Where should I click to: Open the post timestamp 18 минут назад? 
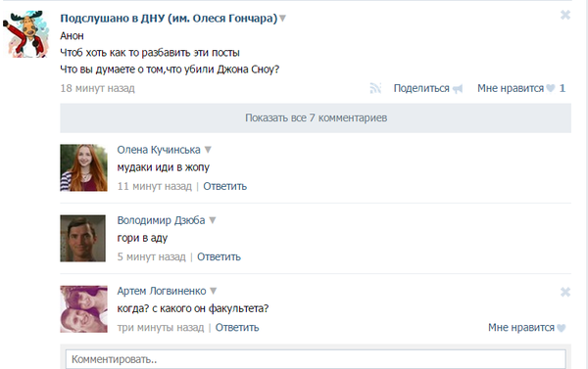pos(97,88)
